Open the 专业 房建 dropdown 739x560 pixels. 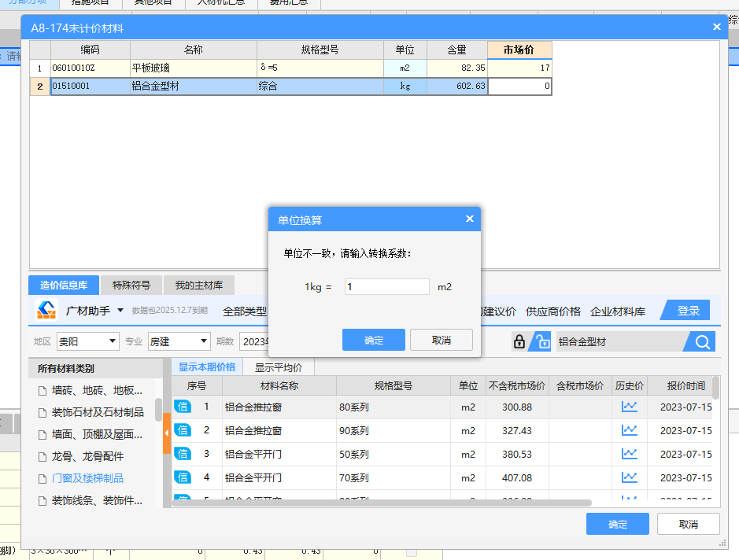click(x=179, y=341)
